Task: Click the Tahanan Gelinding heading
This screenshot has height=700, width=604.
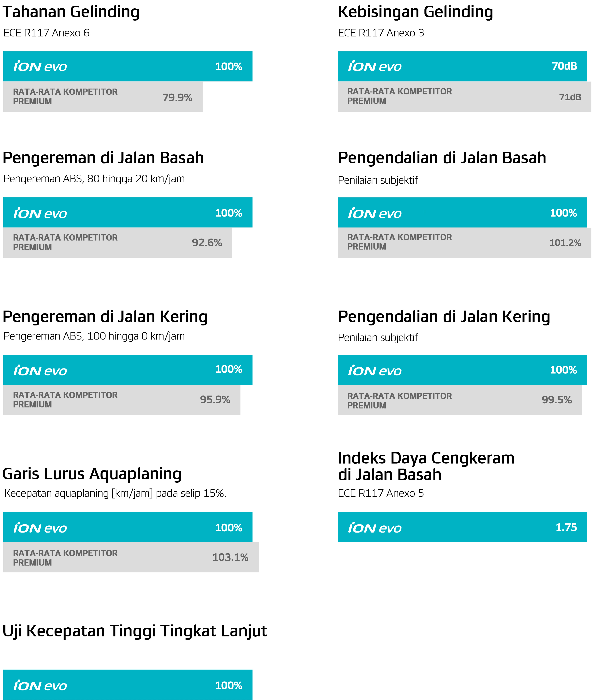Action: click(71, 12)
